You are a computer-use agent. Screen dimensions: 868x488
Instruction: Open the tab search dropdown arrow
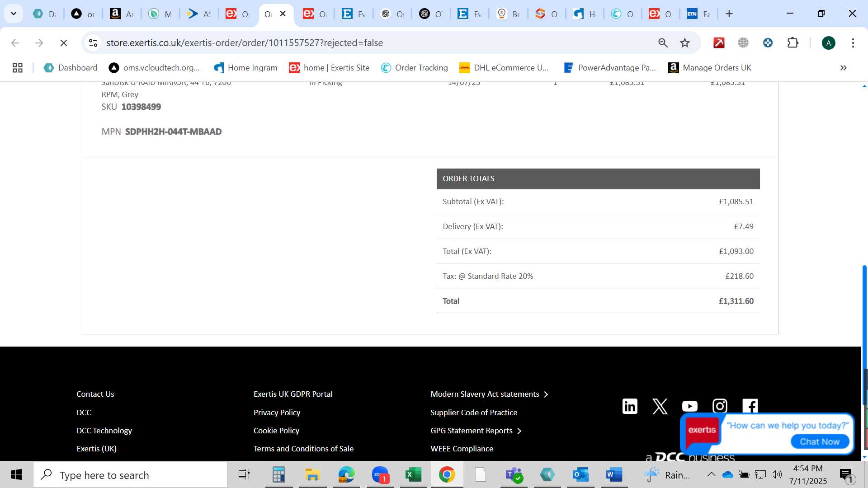coord(14,14)
